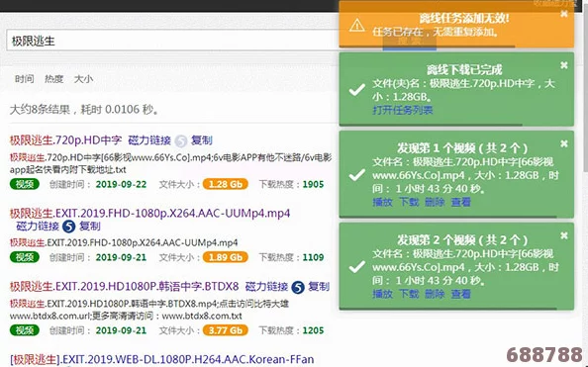The width and height of the screenshot is (588, 367).
Task: Click the checkmark icon in 离线下载已完成 notification
Action: (x=356, y=90)
